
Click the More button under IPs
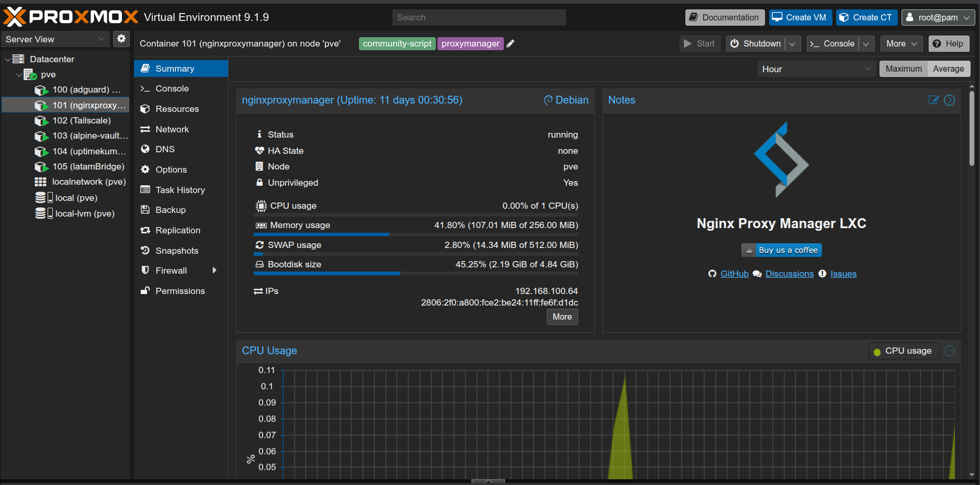(x=562, y=317)
